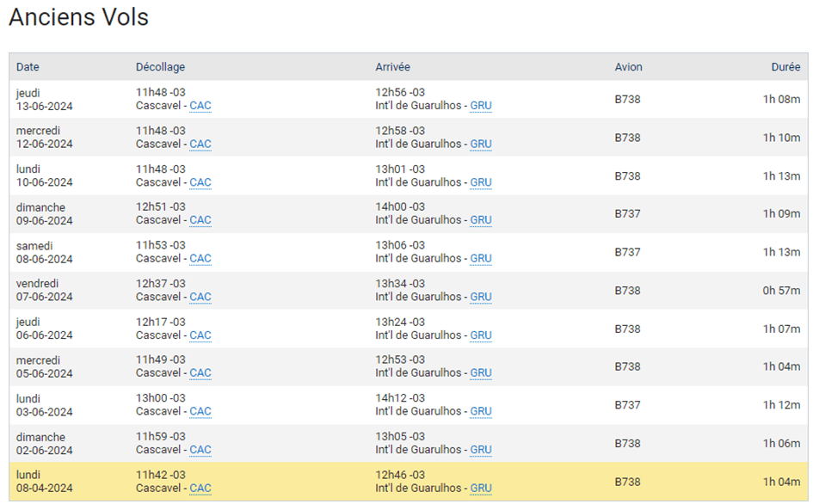The image size is (813, 504).
Task: Click CAC link in 02-06-2024 row
Action: [x=200, y=450]
